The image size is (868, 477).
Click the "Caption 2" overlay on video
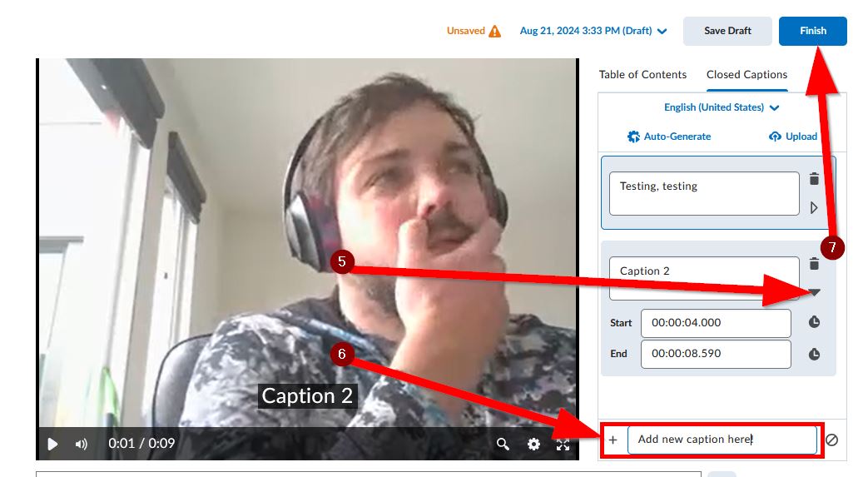(x=307, y=396)
